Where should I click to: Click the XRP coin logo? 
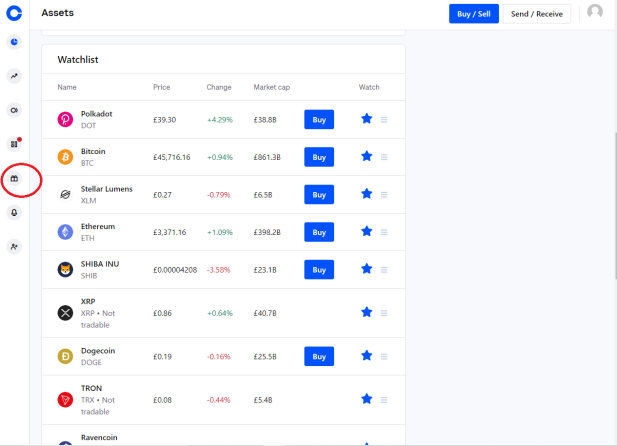65,313
